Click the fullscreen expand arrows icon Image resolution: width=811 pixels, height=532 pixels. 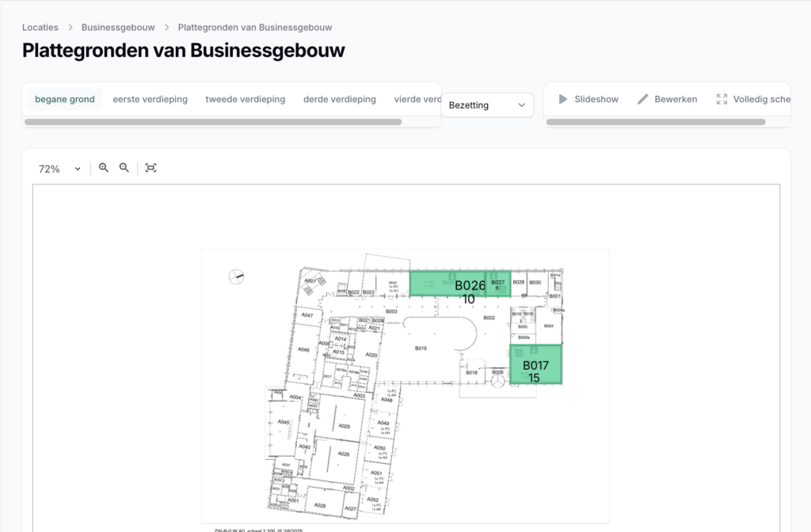722,99
